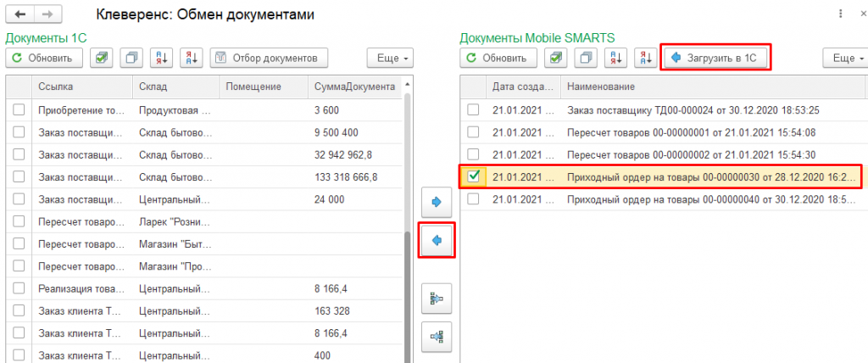
Task: Open the Еще dropdown in 1C panel
Action: 389,58
